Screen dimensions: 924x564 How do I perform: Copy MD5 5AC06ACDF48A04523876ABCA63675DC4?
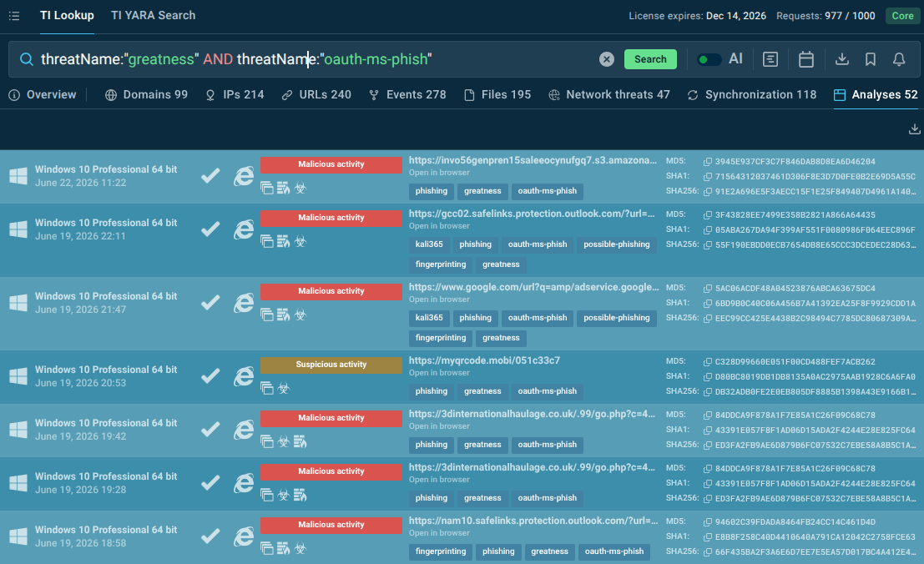coord(707,289)
